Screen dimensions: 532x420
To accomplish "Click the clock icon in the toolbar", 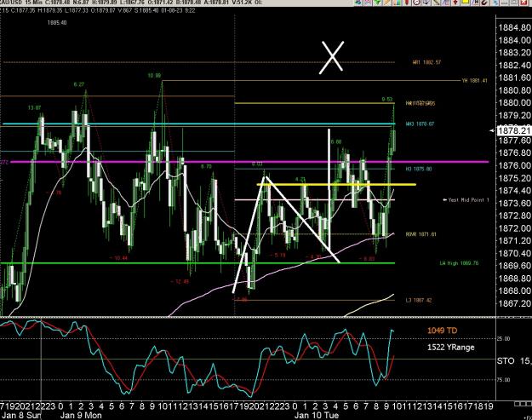I will (416, 3).
